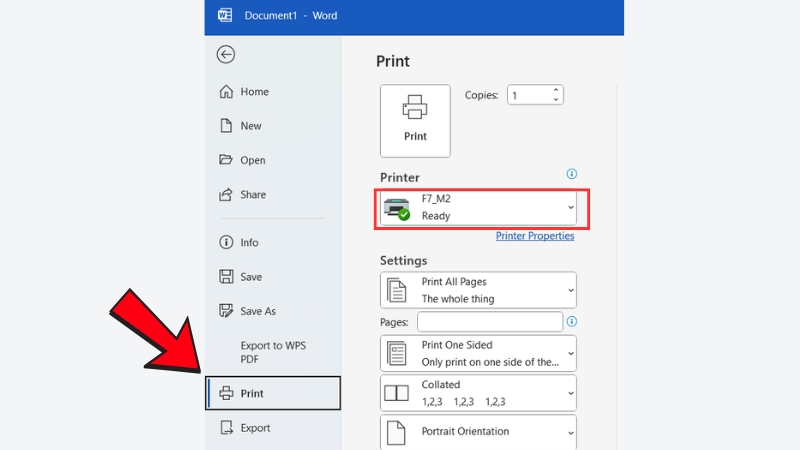The height and width of the screenshot is (450, 800).
Task: Open the Printer Properties link
Action: (x=535, y=236)
